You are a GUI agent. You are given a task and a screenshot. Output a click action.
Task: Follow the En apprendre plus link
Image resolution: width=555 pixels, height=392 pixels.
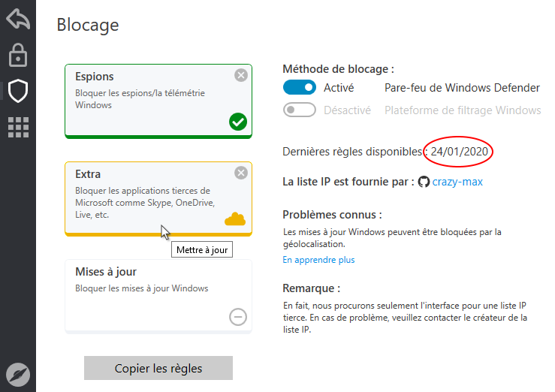318,260
